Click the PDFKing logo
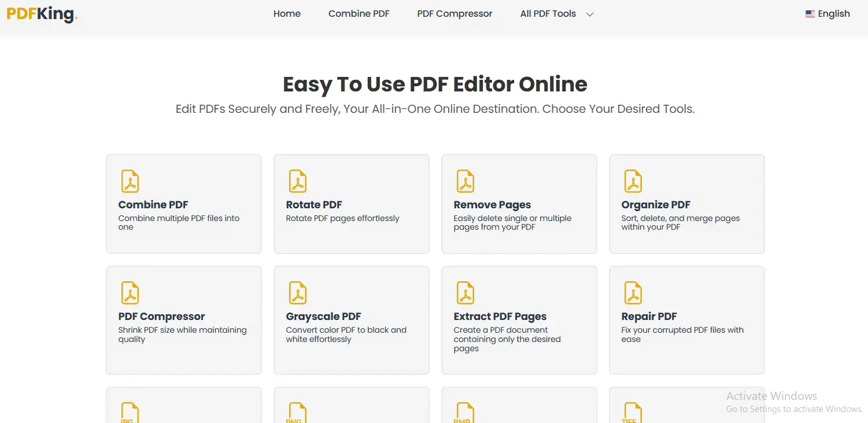 pyautogui.click(x=42, y=14)
